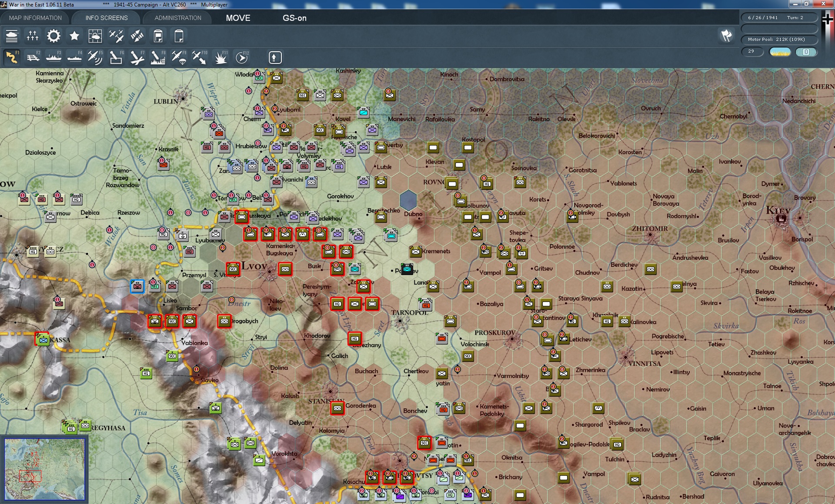The width and height of the screenshot is (835, 504).
Task: Open the losses screen with crosses icon
Action: [x=33, y=36]
